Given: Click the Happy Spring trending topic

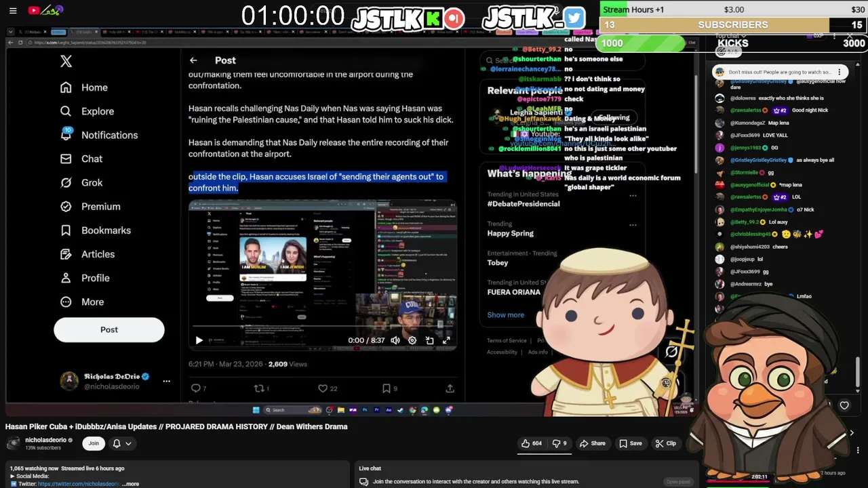Looking at the screenshot, I should (x=510, y=233).
